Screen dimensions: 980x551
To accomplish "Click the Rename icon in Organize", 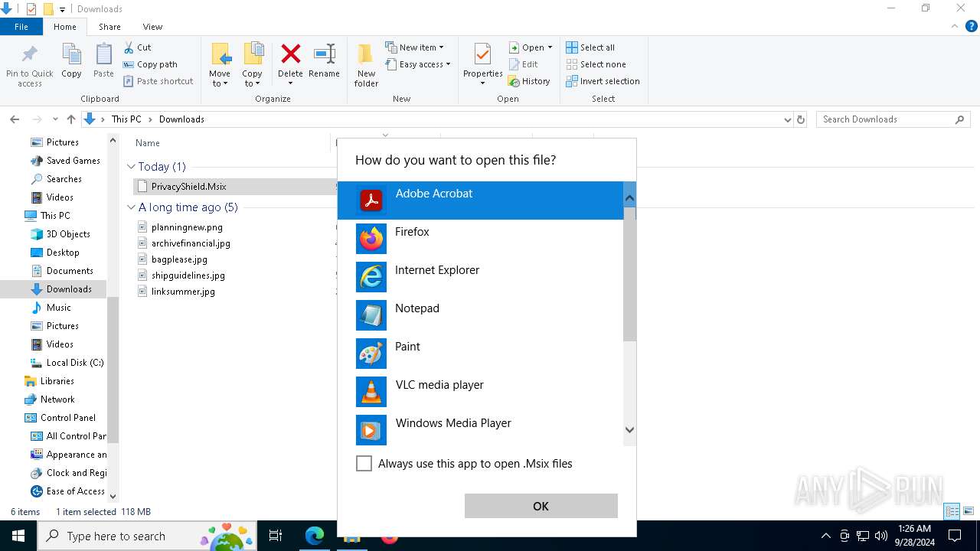I will (325, 54).
